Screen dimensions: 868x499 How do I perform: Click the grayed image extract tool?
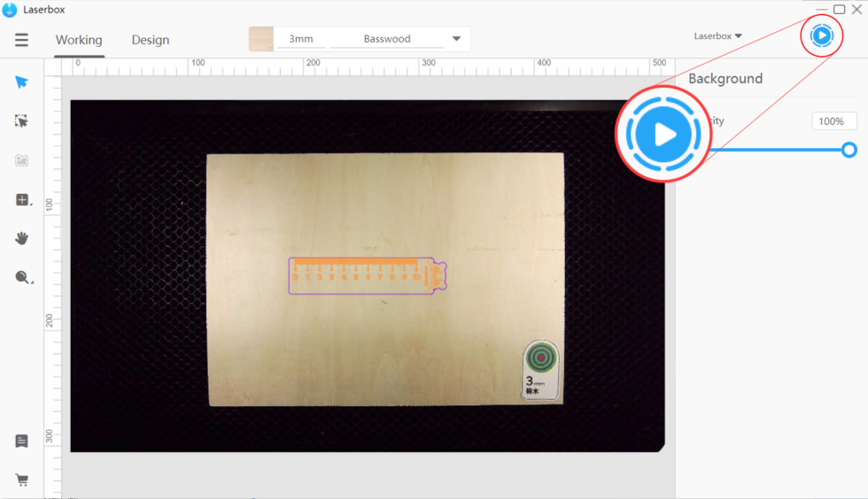coord(21,160)
